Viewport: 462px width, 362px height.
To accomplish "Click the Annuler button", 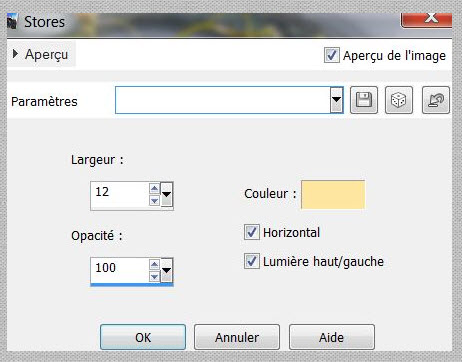I will (237, 337).
